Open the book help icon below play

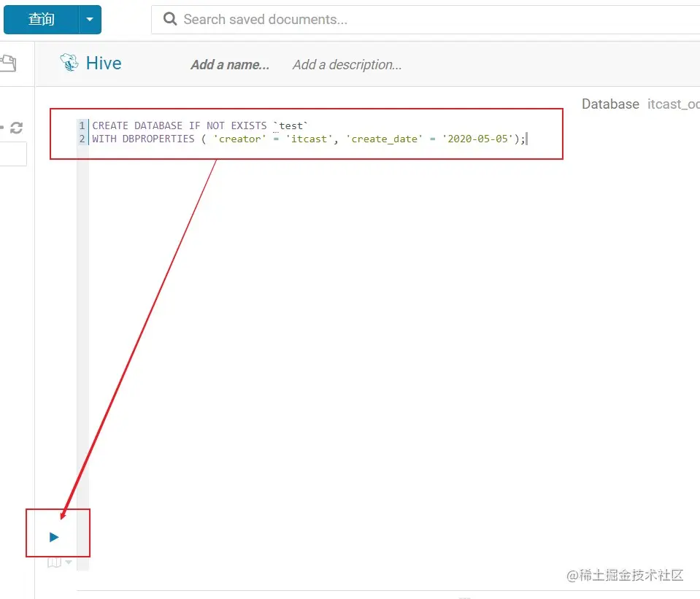pos(54,563)
